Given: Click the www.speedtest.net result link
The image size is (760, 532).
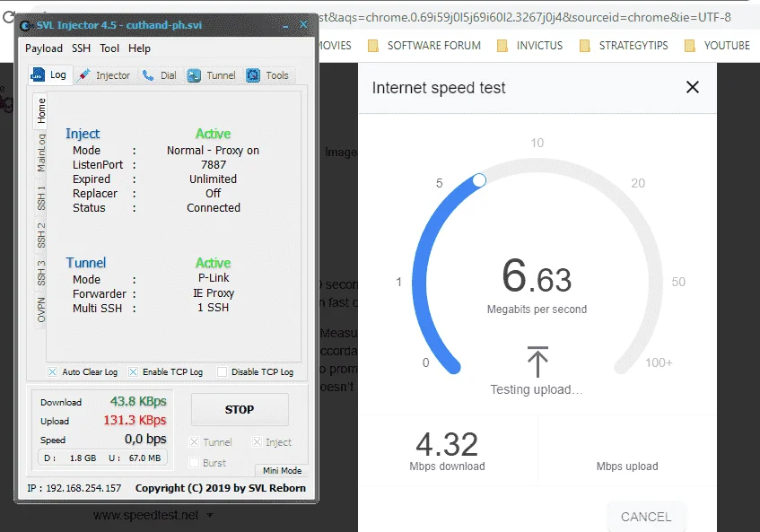Looking at the screenshot, I should point(146,515).
